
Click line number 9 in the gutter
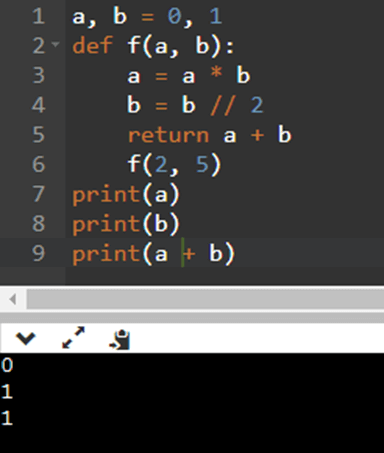[38, 253]
